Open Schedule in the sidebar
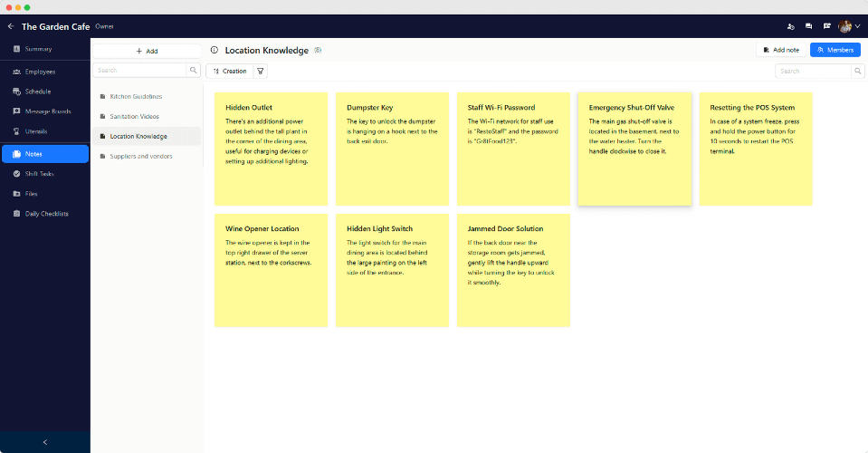868x453 pixels. click(x=45, y=92)
